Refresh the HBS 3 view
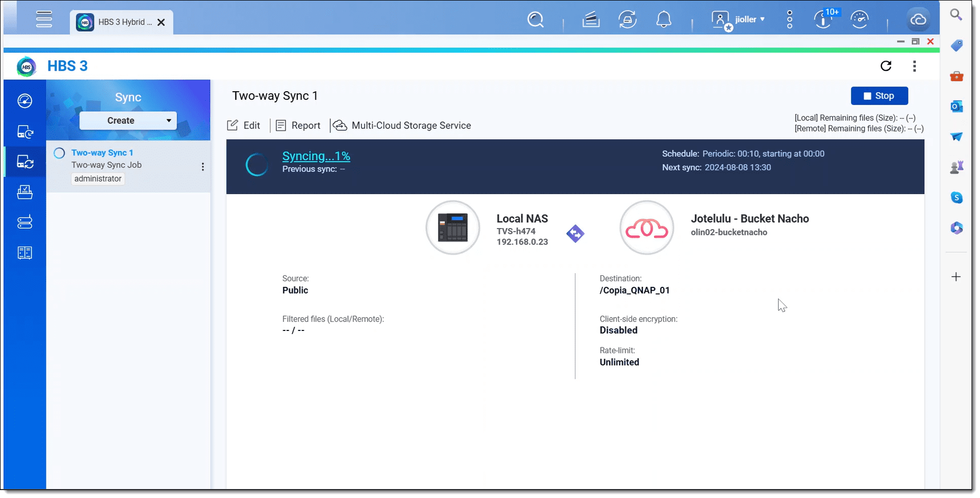The image size is (980, 498). pos(886,66)
